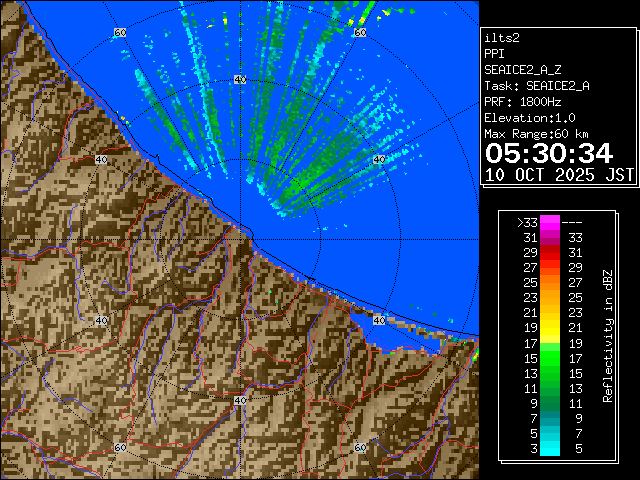Click the Reflectivity in dBZ legend title
The width and height of the screenshot is (640, 480).
(607, 335)
